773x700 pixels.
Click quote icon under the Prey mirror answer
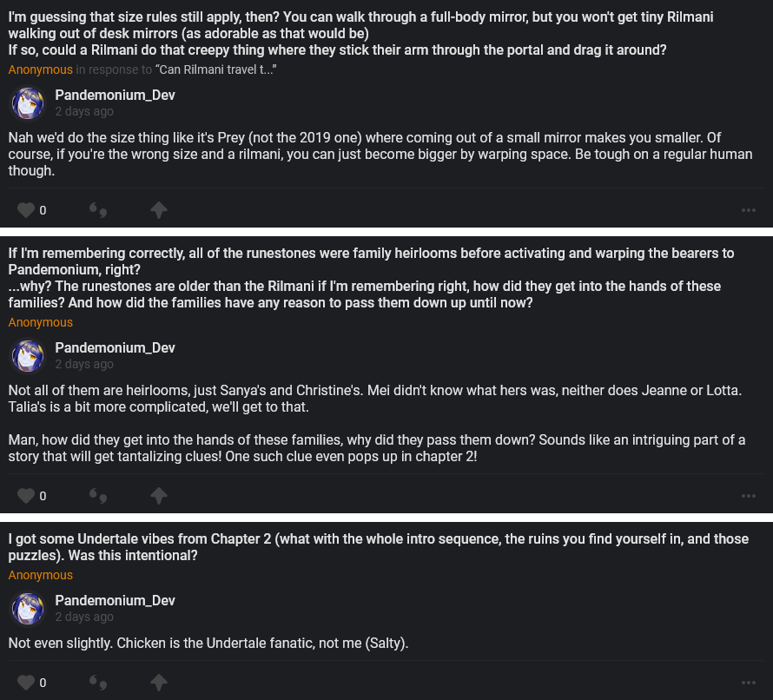(x=98, y=209)
